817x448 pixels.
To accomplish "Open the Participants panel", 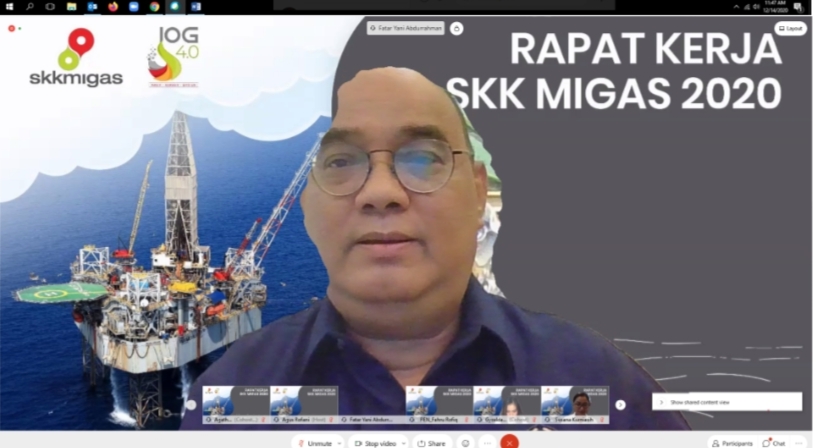I will [732, 443].
